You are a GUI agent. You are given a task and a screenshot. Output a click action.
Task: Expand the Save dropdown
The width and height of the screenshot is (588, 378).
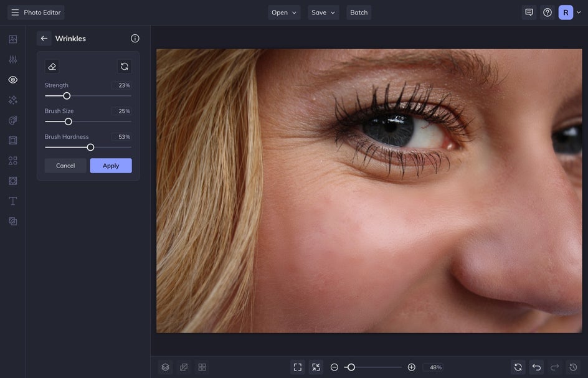point(323,12)
